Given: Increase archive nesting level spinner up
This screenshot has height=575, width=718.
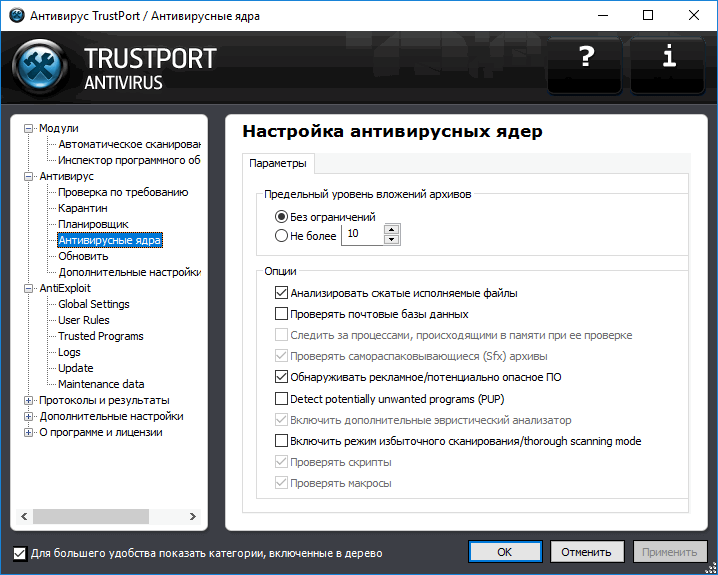Looking at the screenshot, I should tap(392, 229).
